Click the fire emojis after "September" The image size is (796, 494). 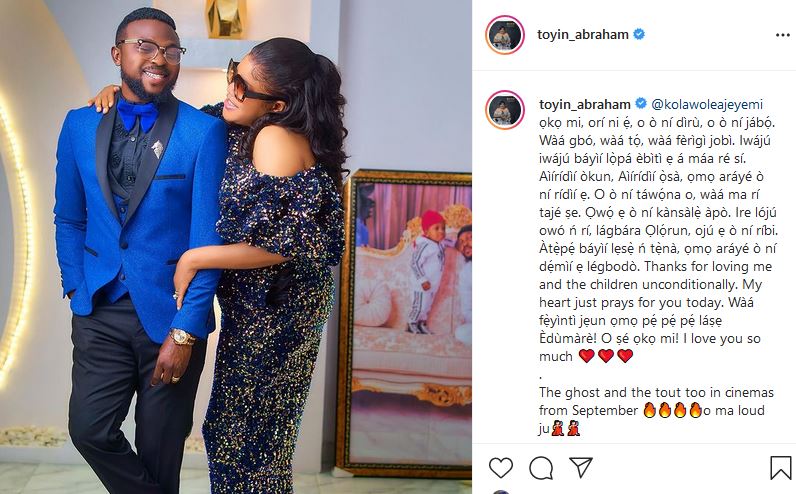(673, 410)
